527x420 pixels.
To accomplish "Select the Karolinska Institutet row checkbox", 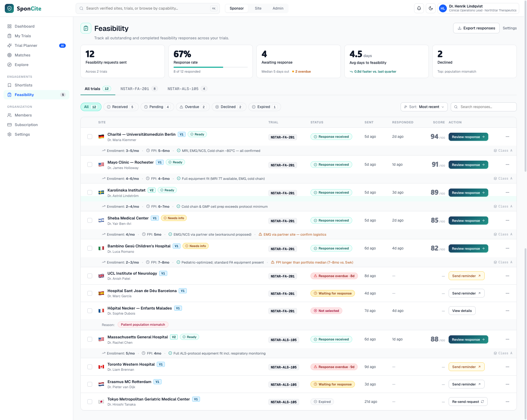I will [90, 192].
